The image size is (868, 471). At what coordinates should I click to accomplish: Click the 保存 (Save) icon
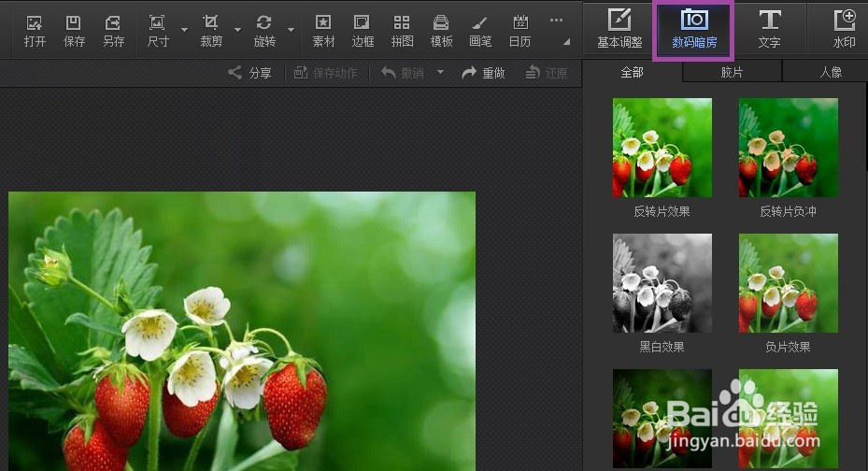coord(74,31)
